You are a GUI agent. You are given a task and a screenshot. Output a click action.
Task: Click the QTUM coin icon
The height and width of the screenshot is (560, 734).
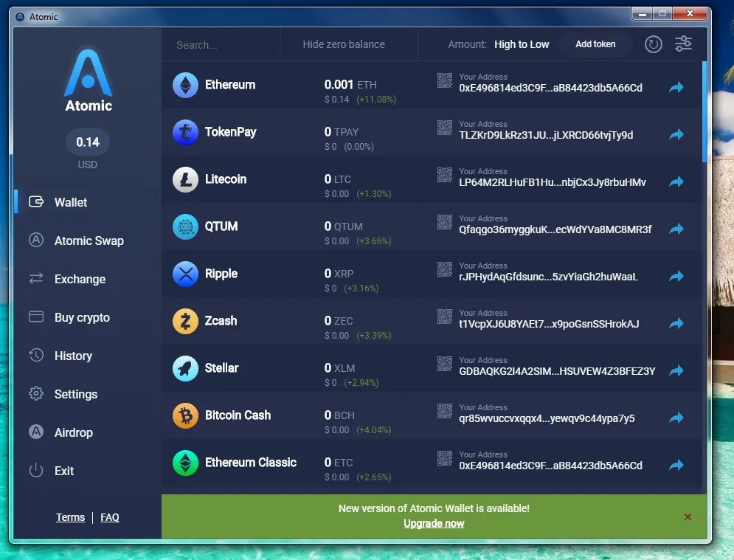185,227
